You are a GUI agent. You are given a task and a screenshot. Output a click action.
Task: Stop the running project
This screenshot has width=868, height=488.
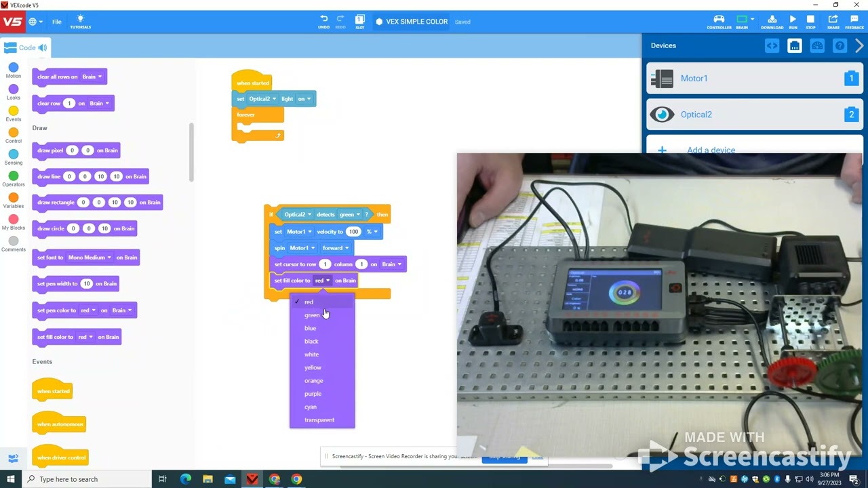[x=810, y=22]
